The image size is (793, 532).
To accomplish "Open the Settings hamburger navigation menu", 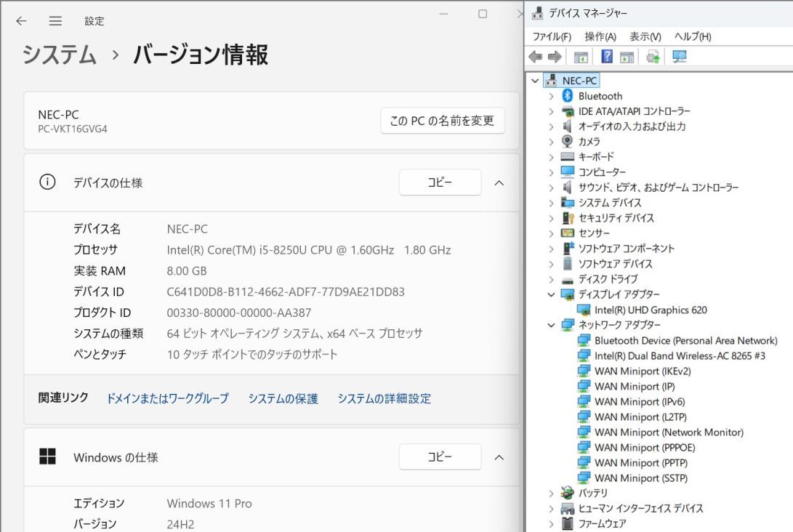I will pyautogui.click(x=55, y=21).
